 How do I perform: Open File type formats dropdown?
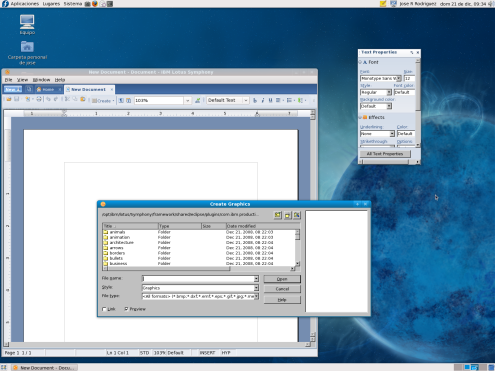(x=256, y=296)
